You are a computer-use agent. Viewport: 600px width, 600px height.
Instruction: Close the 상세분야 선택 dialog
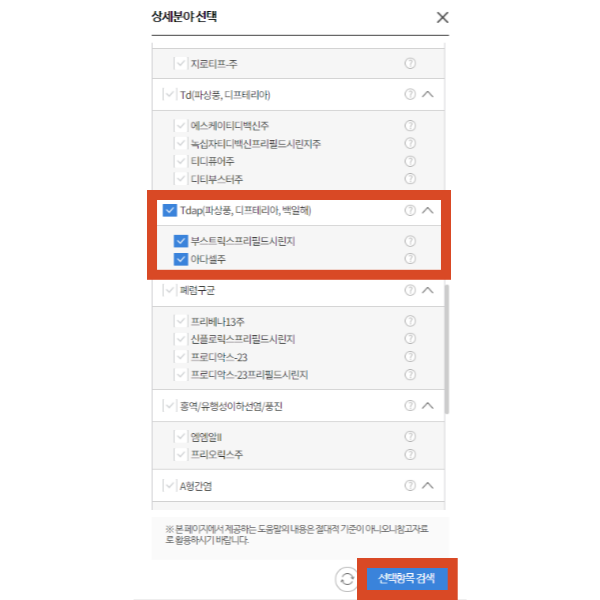tap(442, 17)
